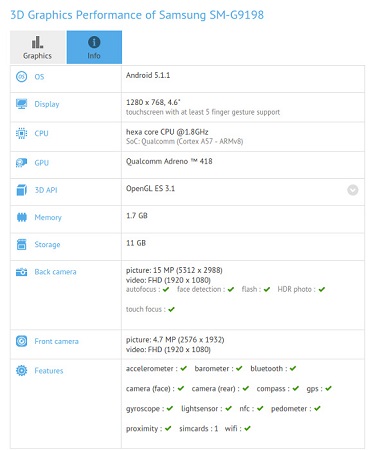Click the Features label
Image resolution: width=369 pixels, height=450 pixels.
49,371
